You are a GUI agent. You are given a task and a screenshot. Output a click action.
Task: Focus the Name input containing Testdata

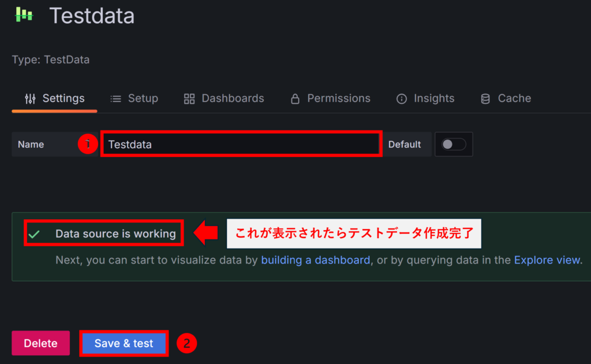[x=241, y=144]
